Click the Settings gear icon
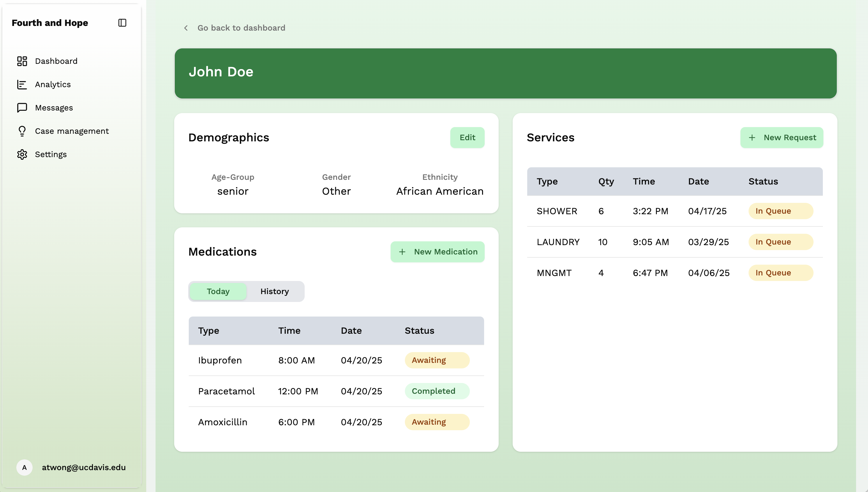The width and height of the screenshot is (868, 492). tap(22, 154)
